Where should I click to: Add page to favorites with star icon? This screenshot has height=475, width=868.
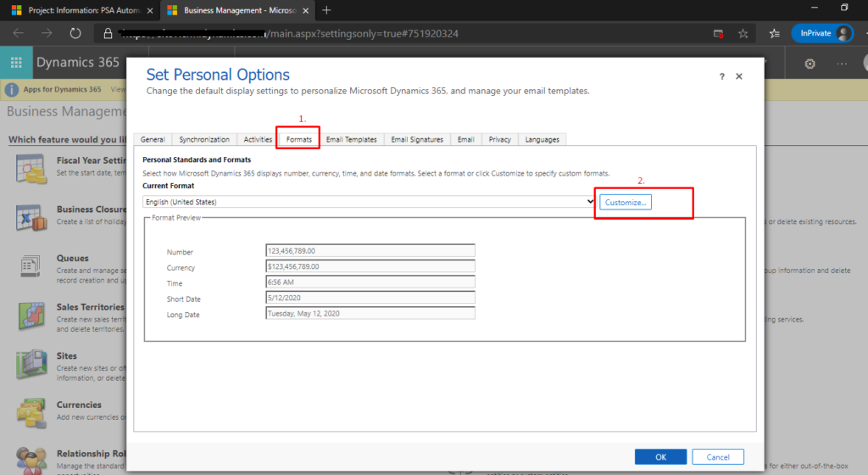pos(743,34)
